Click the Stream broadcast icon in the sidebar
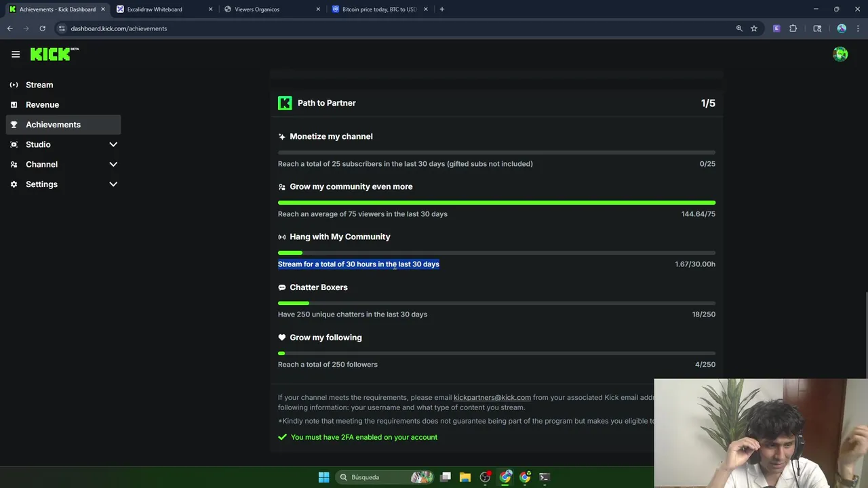This screenshot has height=488, width=868. click(14, 85)
